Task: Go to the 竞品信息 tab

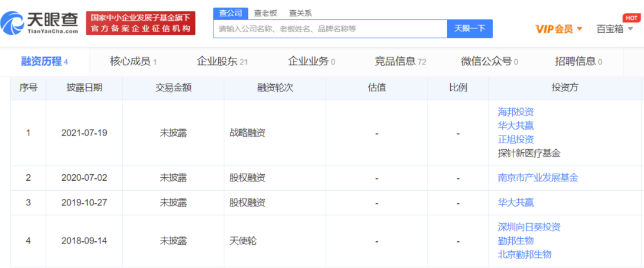Action: (x=400, y=61)
